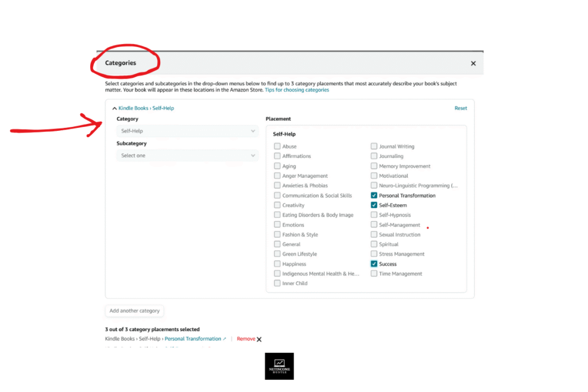
Task: Collapse the Kindle Books Self-Help section chevron
Action: (114, 108)
